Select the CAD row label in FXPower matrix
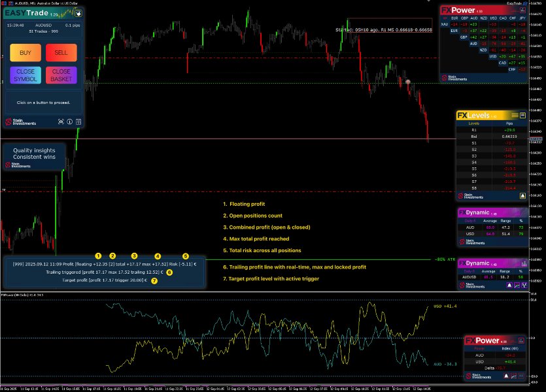 (502, 63)
